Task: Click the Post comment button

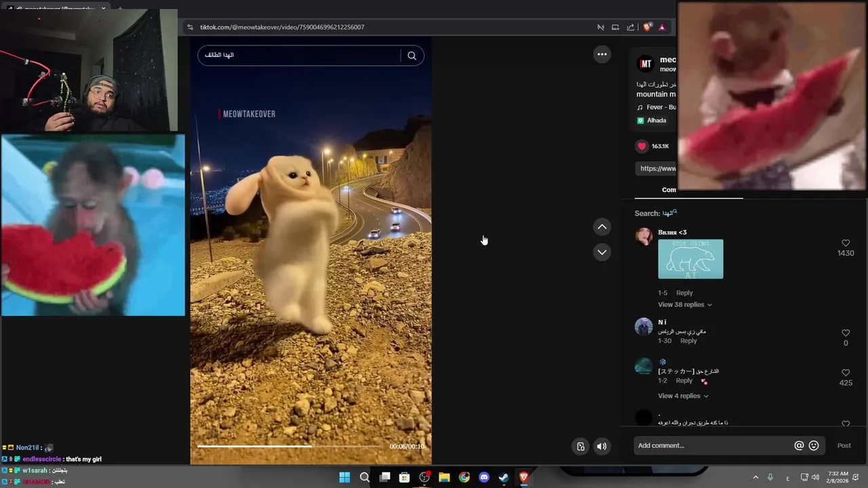Action: [x=844, y=445]
